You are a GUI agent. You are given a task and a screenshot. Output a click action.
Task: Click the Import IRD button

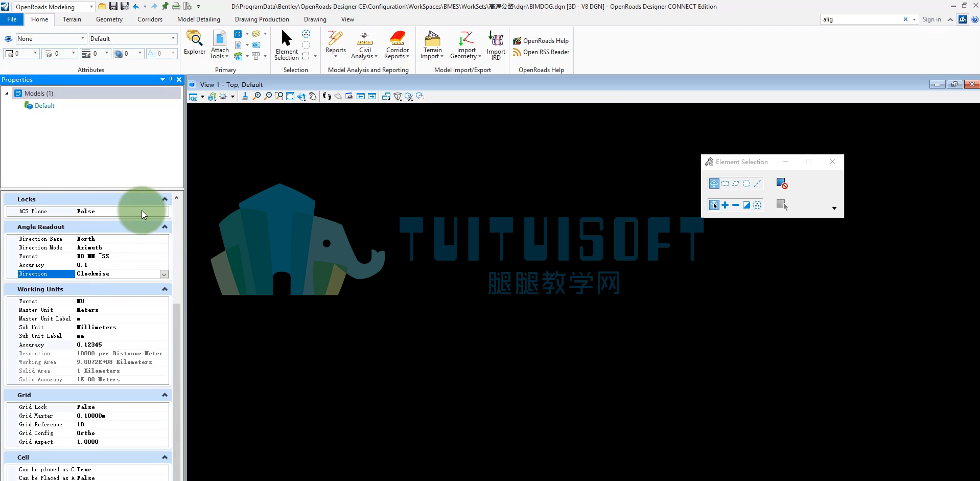point(496,45)
